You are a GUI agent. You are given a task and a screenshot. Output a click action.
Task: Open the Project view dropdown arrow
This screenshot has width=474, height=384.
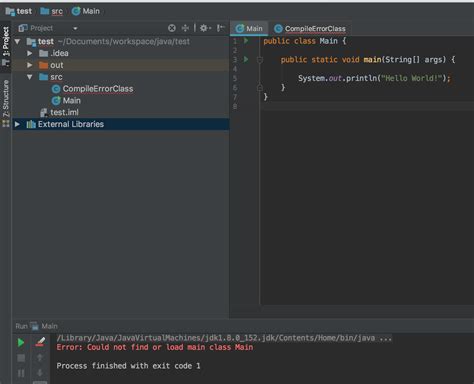[x=75, y=28]
